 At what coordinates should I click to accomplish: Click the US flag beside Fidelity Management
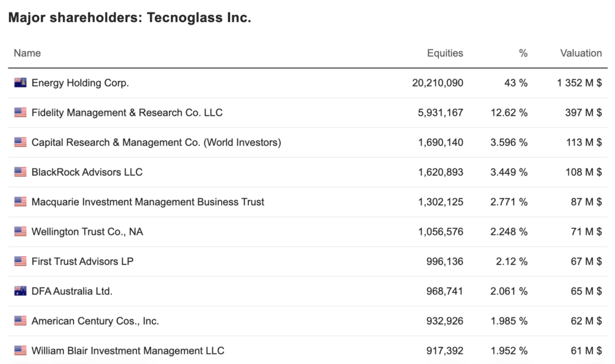(20, 112)
